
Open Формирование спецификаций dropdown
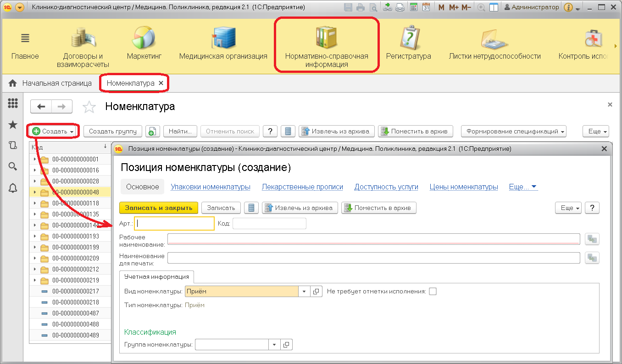[514, 131]
